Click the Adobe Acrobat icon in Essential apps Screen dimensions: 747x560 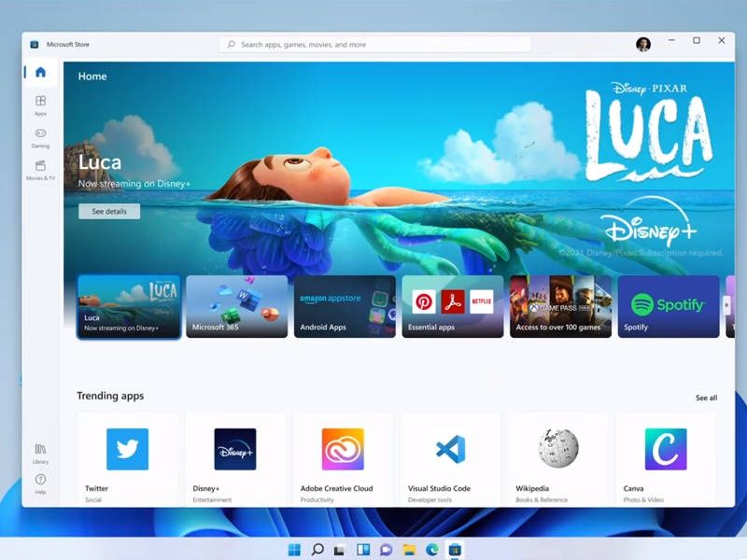[453, 301]
